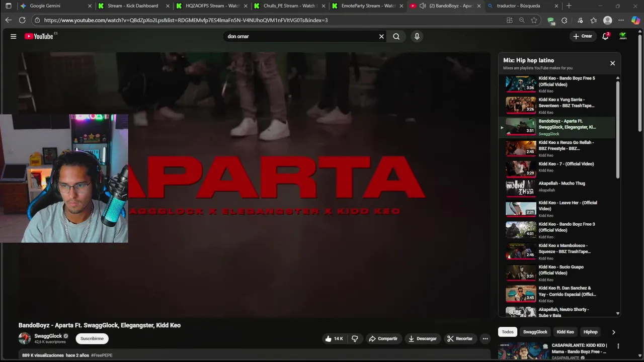
Task: View site information lock icon
Action: pyautogui.click(x=37, y=20)
